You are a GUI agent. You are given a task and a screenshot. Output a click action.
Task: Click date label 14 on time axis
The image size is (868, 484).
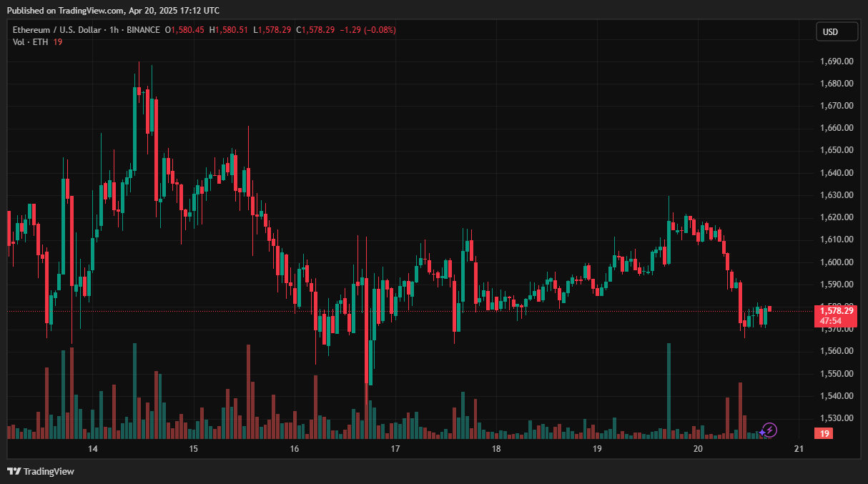pos(92,449)
